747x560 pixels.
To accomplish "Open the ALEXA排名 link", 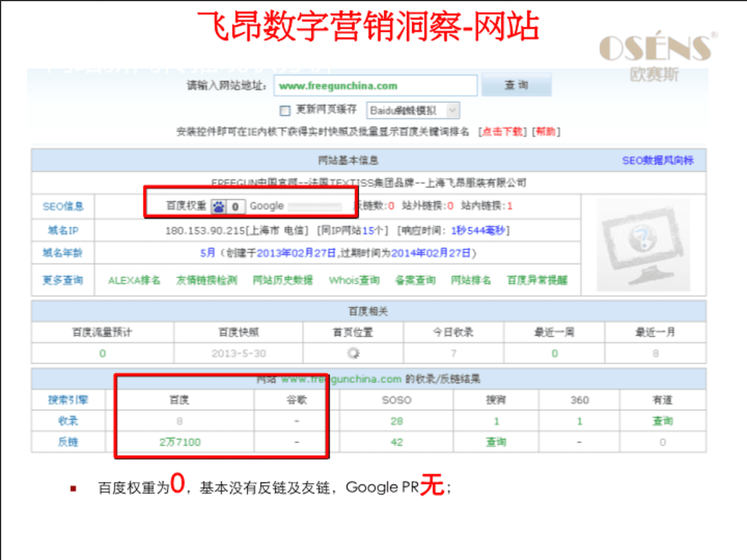I will (134, 280).
